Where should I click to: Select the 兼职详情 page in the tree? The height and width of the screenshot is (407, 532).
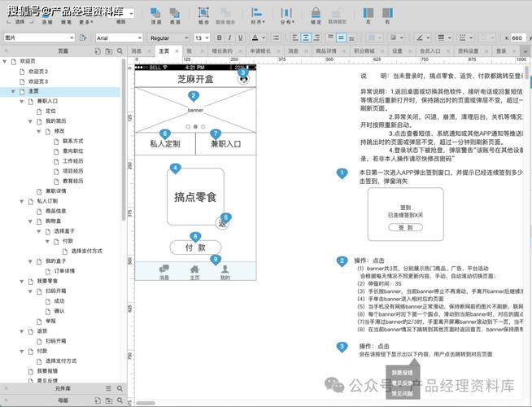click(55, 191)
